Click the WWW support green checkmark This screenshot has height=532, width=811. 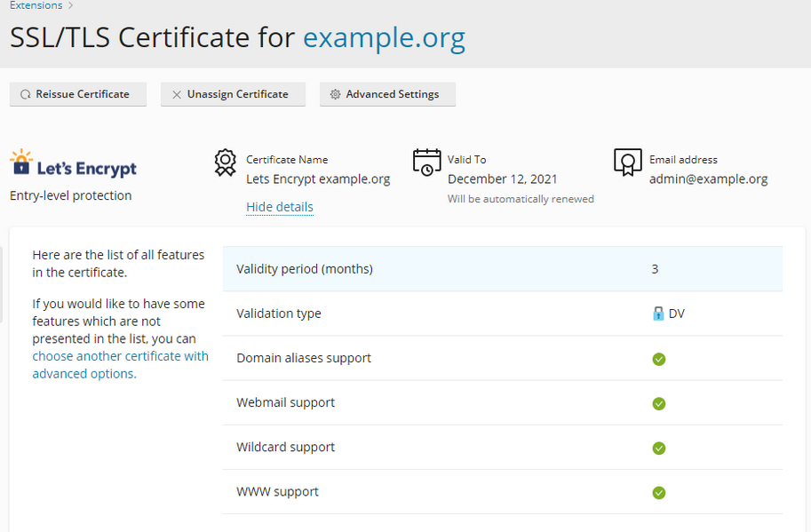point(659,492)
